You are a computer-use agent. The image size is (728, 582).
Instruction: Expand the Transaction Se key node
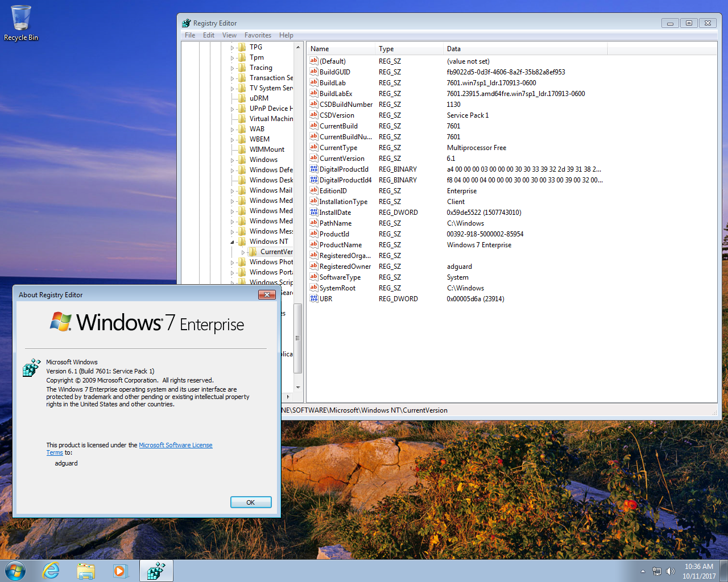233,78
